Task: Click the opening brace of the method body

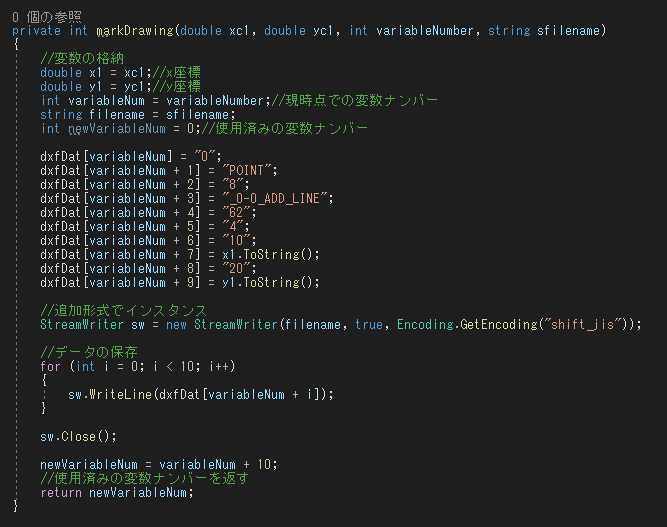Action: [16, 44]
